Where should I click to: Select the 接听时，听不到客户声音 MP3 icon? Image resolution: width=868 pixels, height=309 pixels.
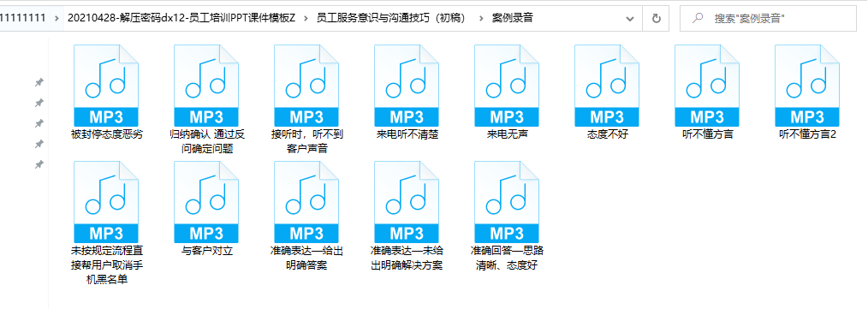[x=306, y=86]
